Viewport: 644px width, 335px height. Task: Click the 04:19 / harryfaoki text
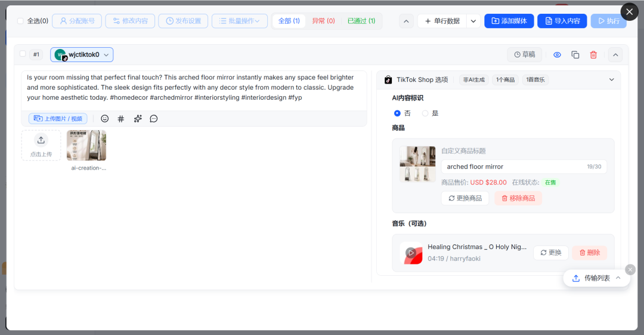point(454,259)
